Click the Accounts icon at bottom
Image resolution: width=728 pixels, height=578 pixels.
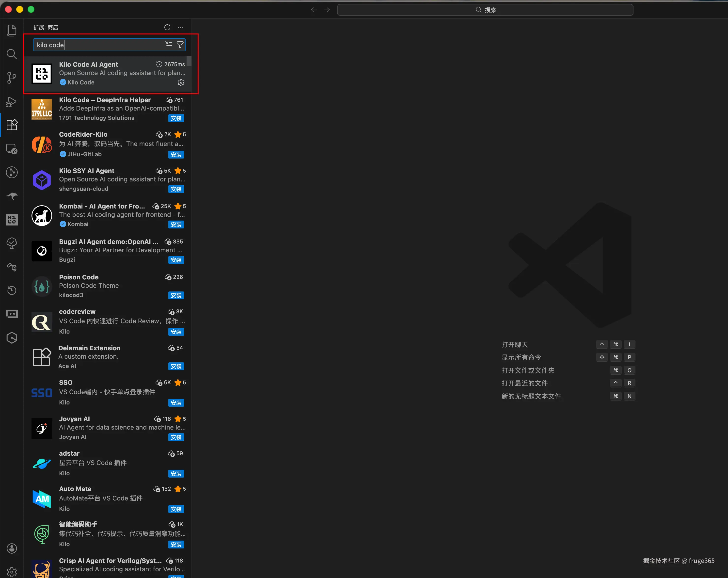(12, 548)
